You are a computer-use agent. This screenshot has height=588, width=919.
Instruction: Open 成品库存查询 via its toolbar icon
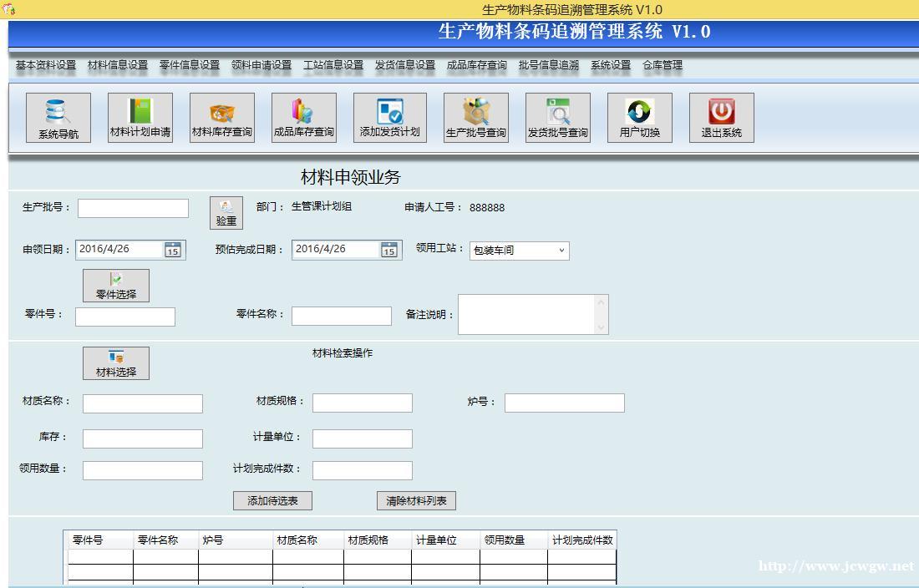click(303, 117)
